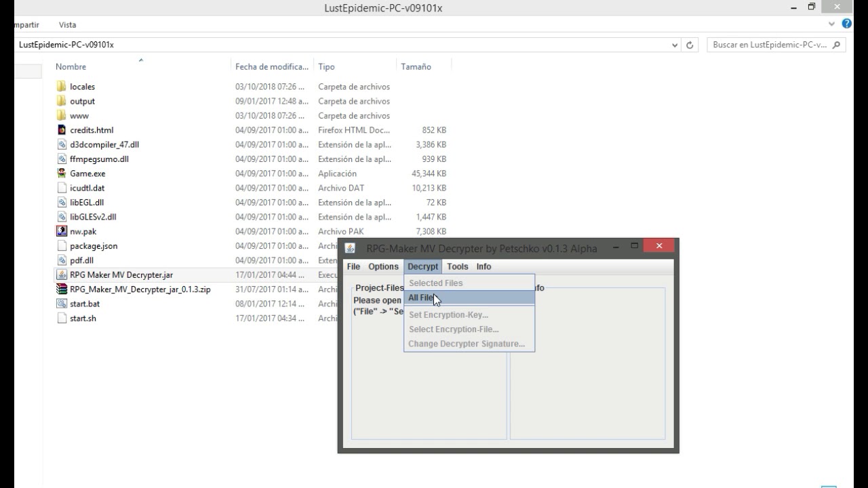Screen dimensions: 868x488
Task: Choose Selected Files in Decrypt menu
Action: point(469,283)
